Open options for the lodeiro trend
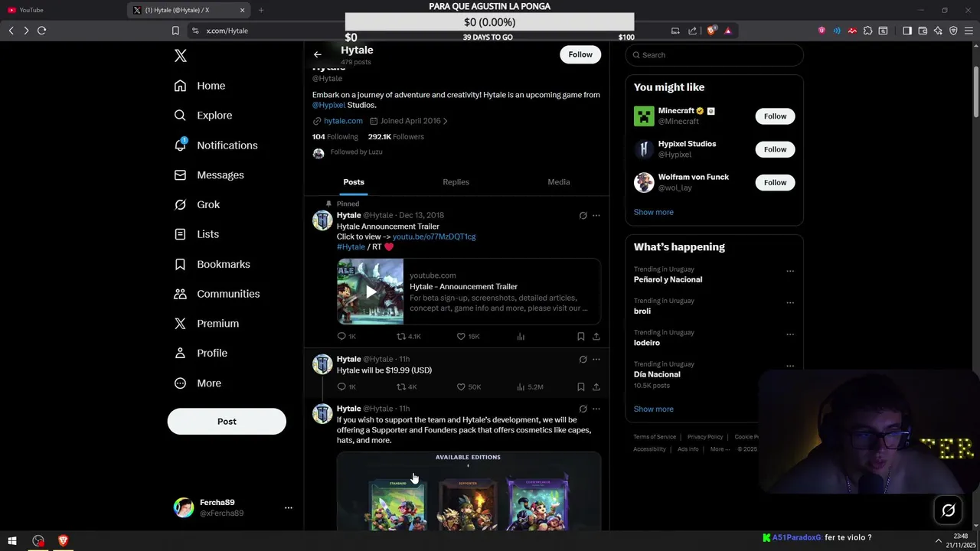This screenshot has height=551, width=980. click(790, 334)
